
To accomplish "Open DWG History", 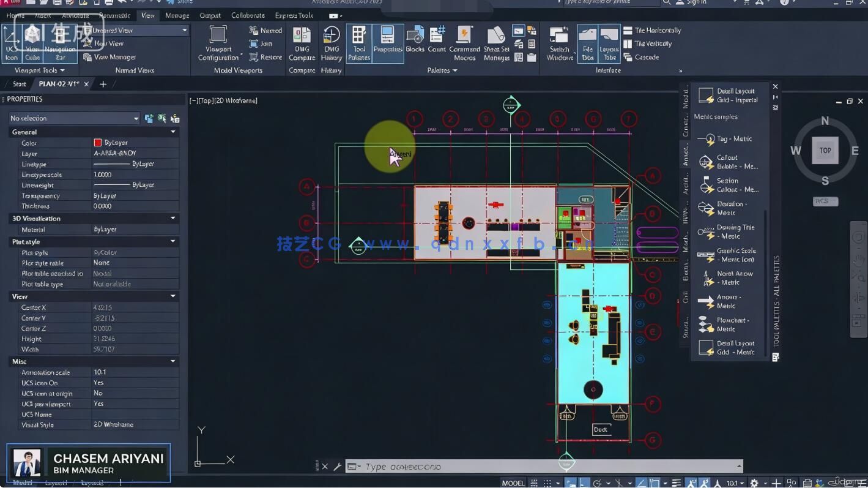I will coord(331,38).
